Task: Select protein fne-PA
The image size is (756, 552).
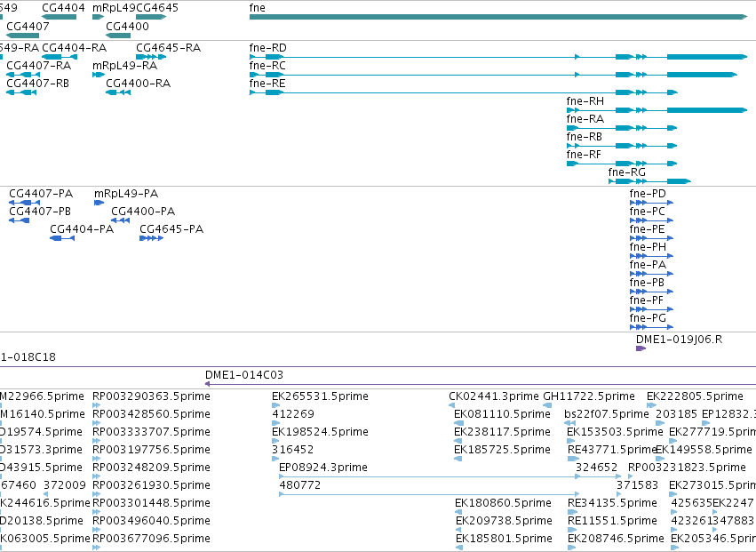Action: click(x=648, y=266)
